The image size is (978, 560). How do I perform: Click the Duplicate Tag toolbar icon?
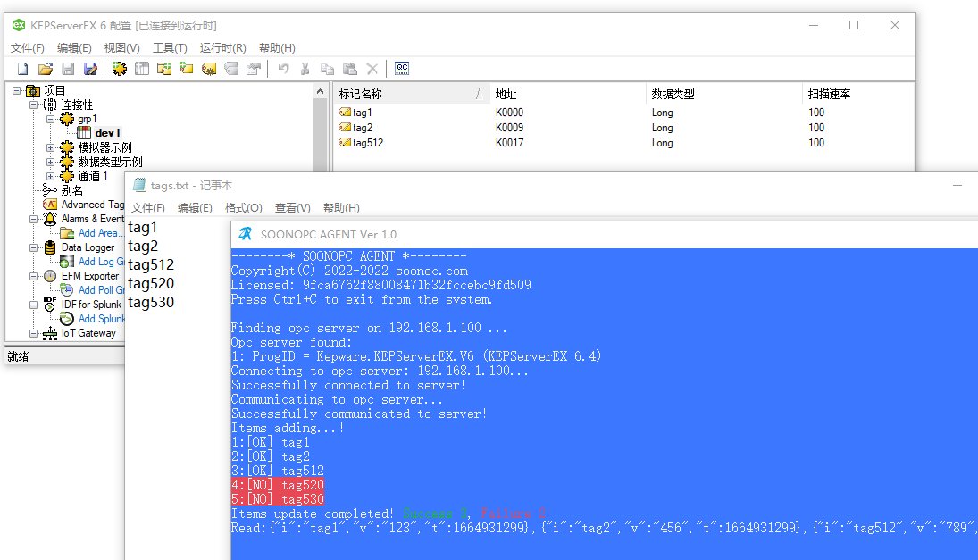[x=231, y=69]
